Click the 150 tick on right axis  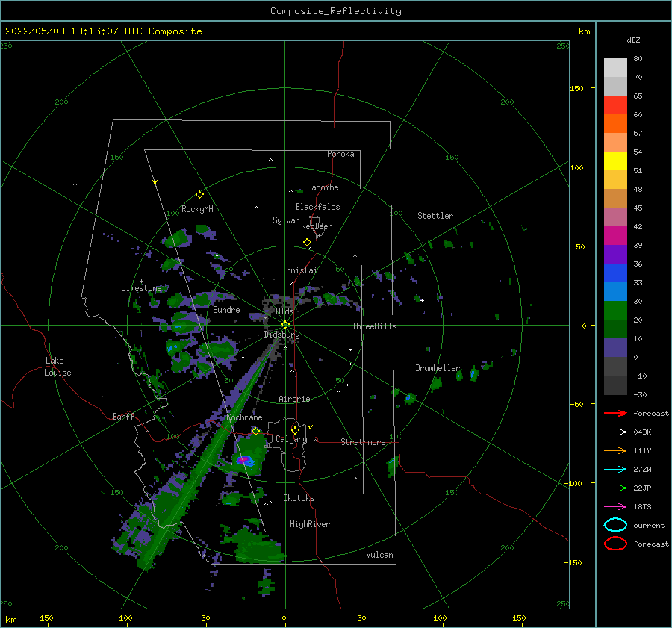[576, 88]
